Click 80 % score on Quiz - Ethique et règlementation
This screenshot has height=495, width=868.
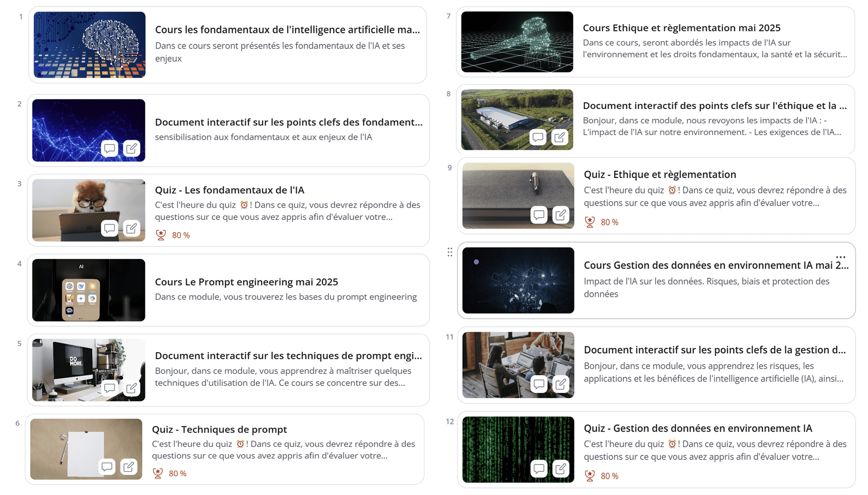(609, 222)
